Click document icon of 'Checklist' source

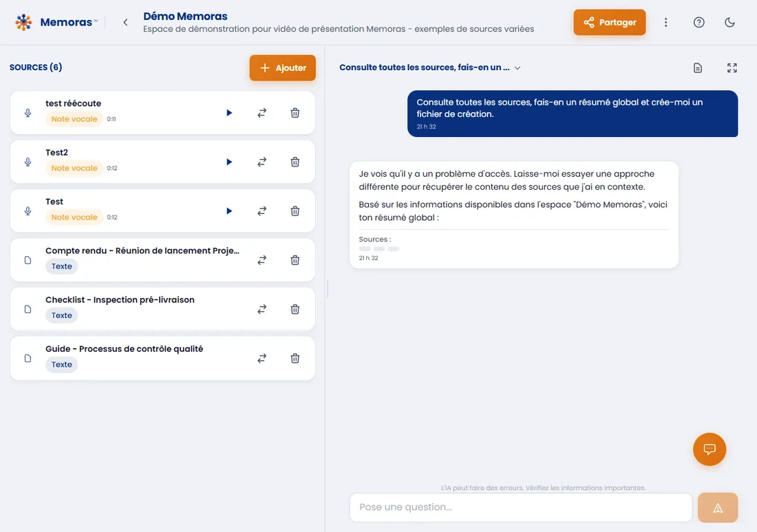[x=28, y=309]
